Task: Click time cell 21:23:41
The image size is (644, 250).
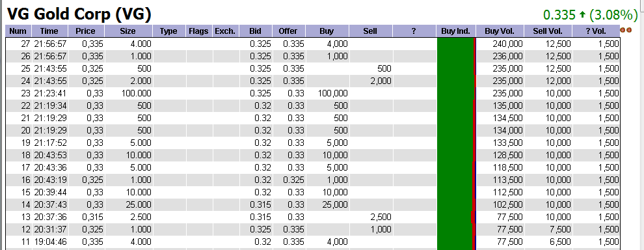Action: tap(50, 93)
